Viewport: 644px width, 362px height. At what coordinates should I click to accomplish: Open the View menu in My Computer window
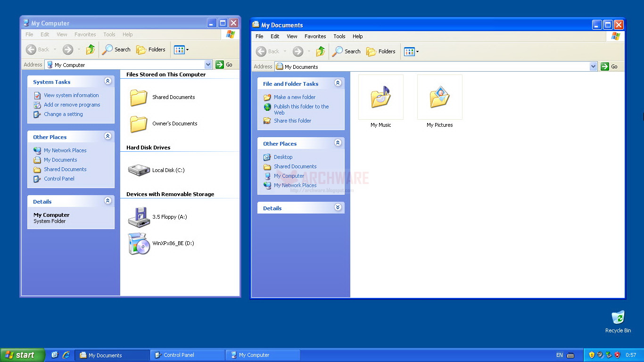click(x=62, y=34)
